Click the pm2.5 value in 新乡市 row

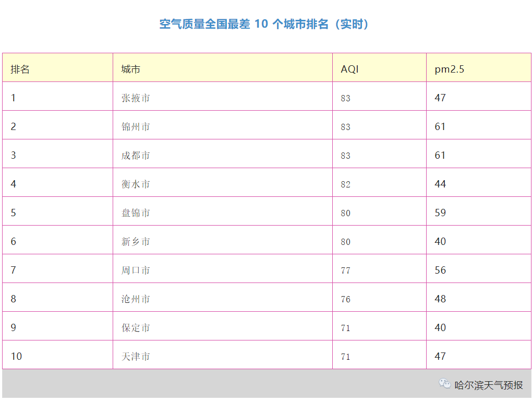(440, 241)
